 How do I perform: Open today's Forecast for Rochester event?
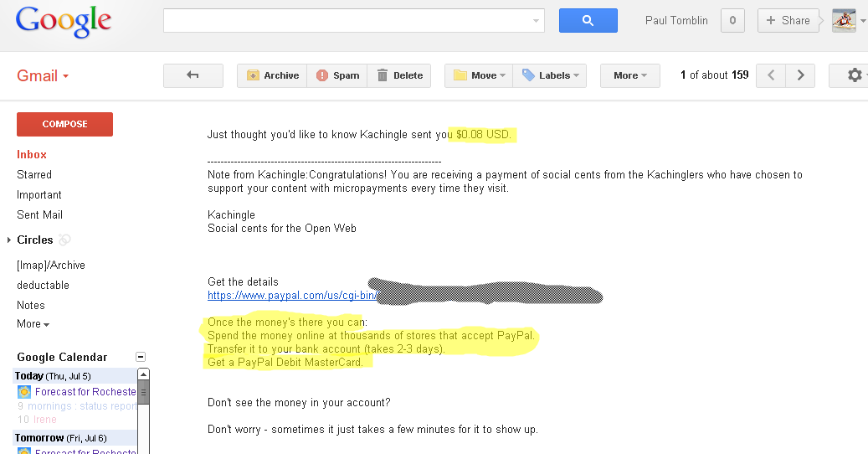pos(85,391)
